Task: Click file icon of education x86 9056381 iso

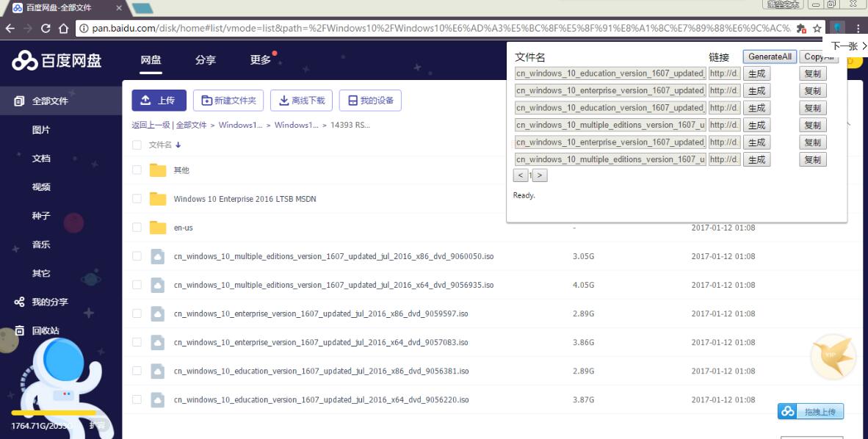Action: tap(158, 371)
